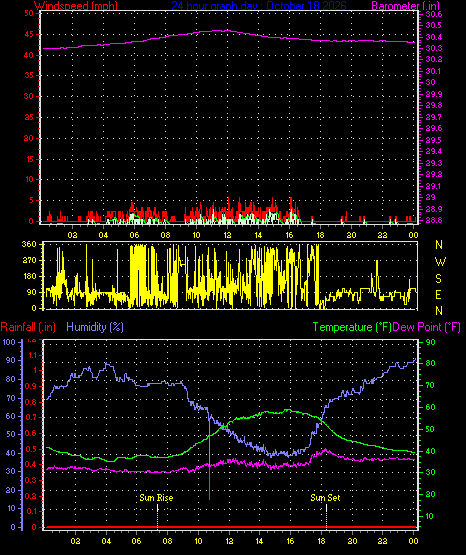Click the 40 value on the humidity axis
Screen dimensions: 466x555
click(x=11, y=453)
